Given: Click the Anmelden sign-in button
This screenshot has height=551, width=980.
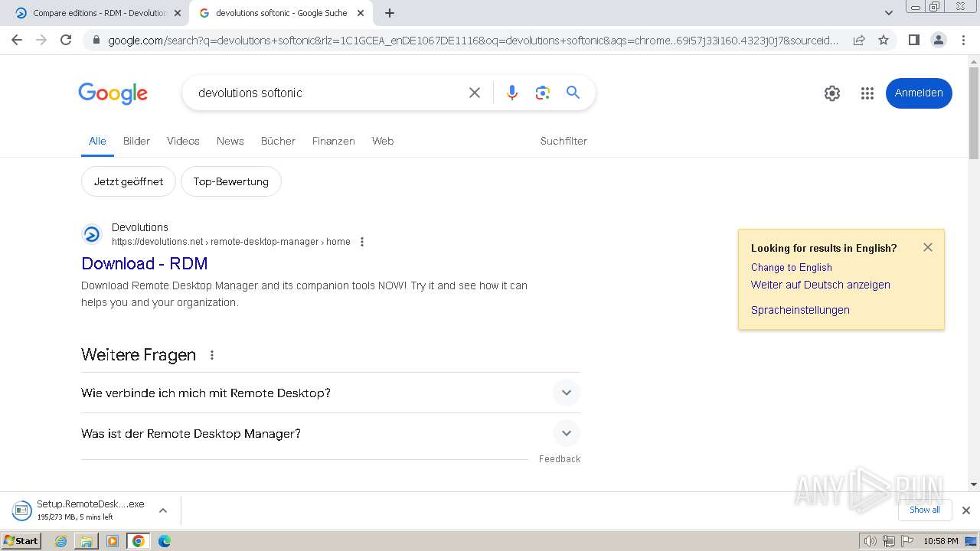Looking at the screenshot, I should (919, 93).
